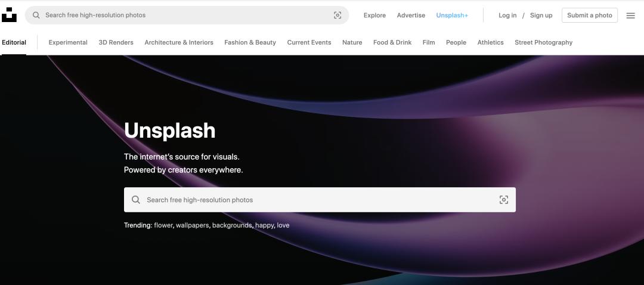The height and width of the screenshot is (285, 644).
Task: Click the Unsplash logo home icon
Action: pos(9,15)
